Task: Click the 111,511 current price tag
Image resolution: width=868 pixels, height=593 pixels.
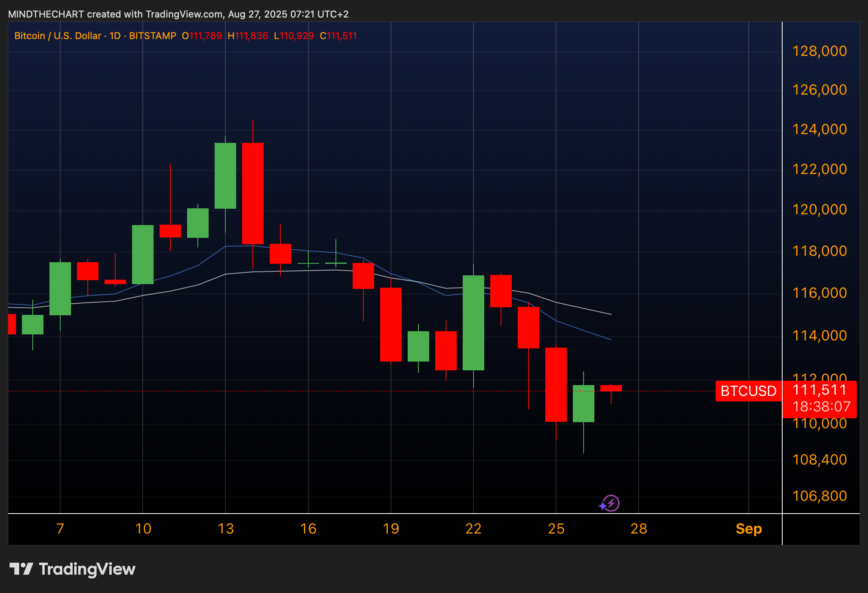Action: [x=819, y=390]
